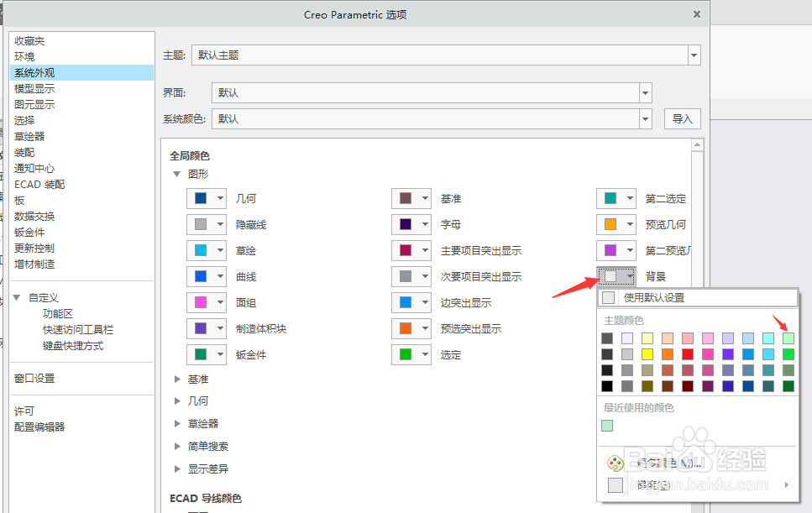Image resolution: width=812 pixels, height=513 pixels.
Task: Expand the 草绘器 color group
Action: [x=177, y=423]
